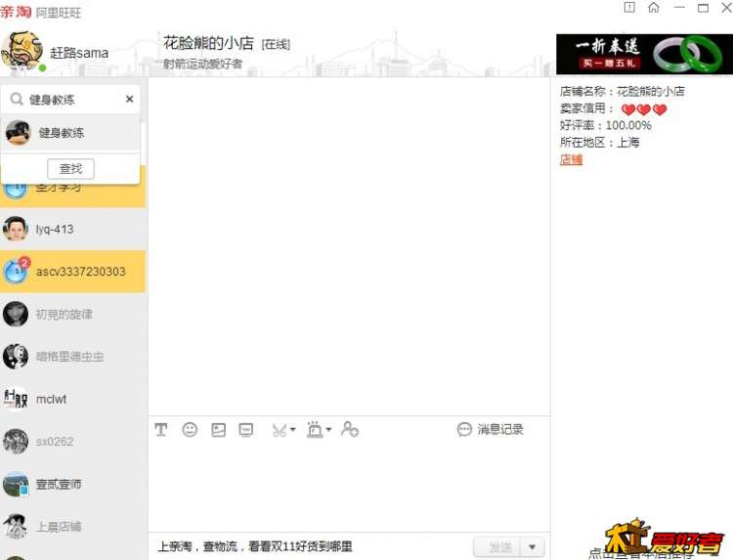Click the title bar panel icon left of home
This screenshot has height=560, width=733.
(629, 7)
